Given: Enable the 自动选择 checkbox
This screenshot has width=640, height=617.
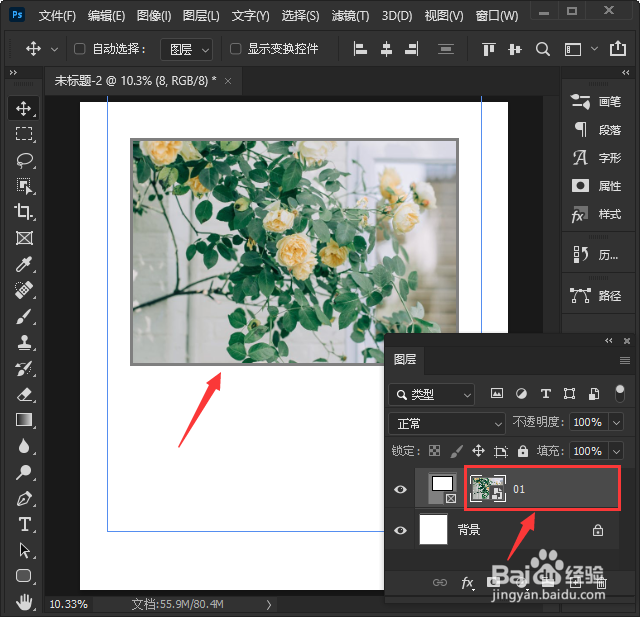Looking at the screenshot, I should click(79, 49).
